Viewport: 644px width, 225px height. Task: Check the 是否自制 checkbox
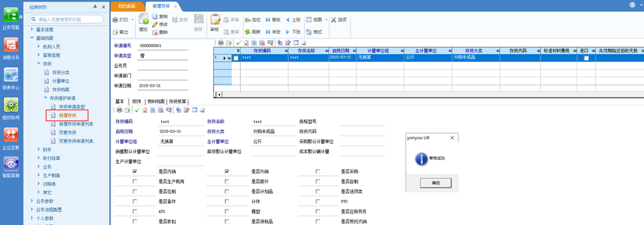(x=317, y=181)
